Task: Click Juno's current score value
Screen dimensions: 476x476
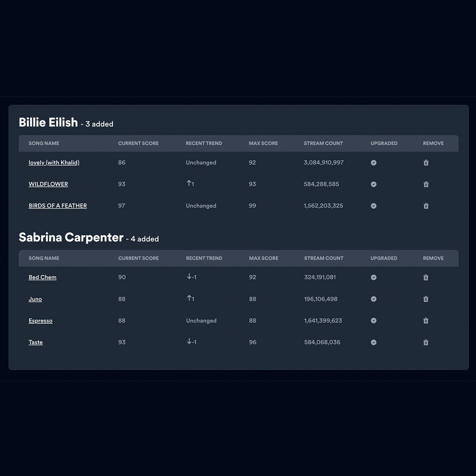Action: pos(122,299)
